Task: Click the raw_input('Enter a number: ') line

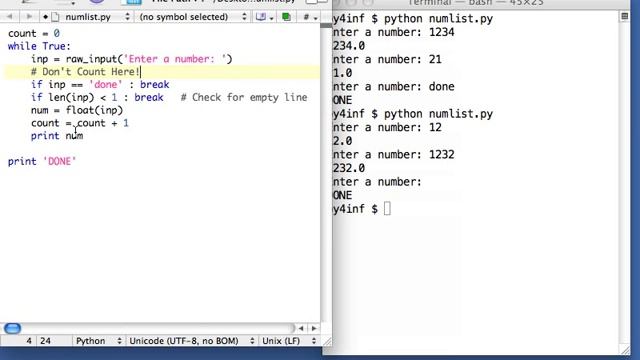Action: [131, 59]
